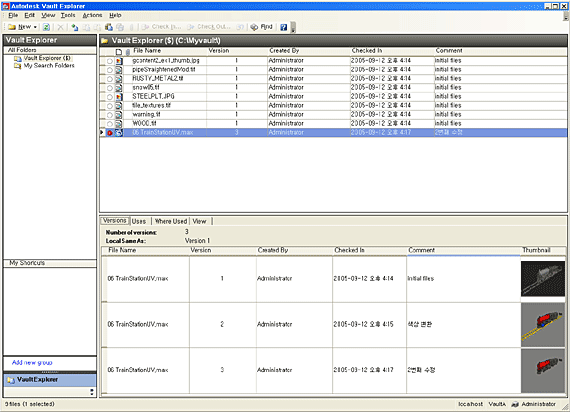Image resolution: width=570 pixels, height=412 pixels.
Task: Click the My Shortcuts panel header
Action: [50, 263]
